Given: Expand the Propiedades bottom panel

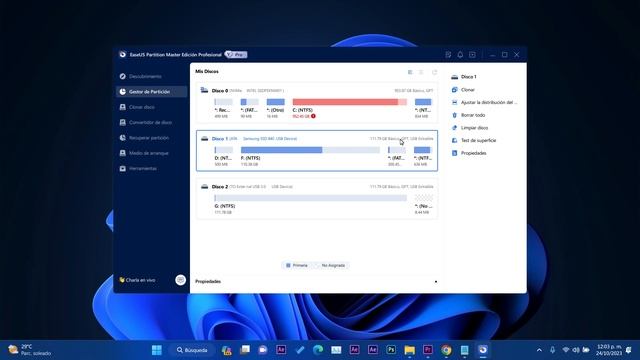Looking at the screenshot, I should tap(436, 282).
